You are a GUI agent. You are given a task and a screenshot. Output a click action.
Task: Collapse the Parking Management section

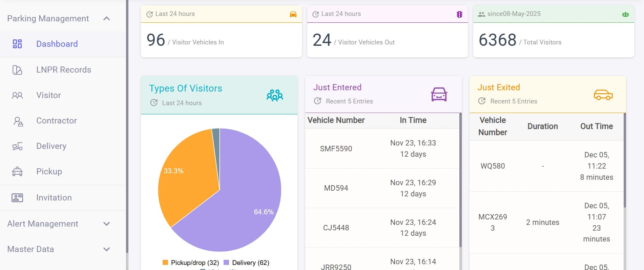(x=106, y=19)
